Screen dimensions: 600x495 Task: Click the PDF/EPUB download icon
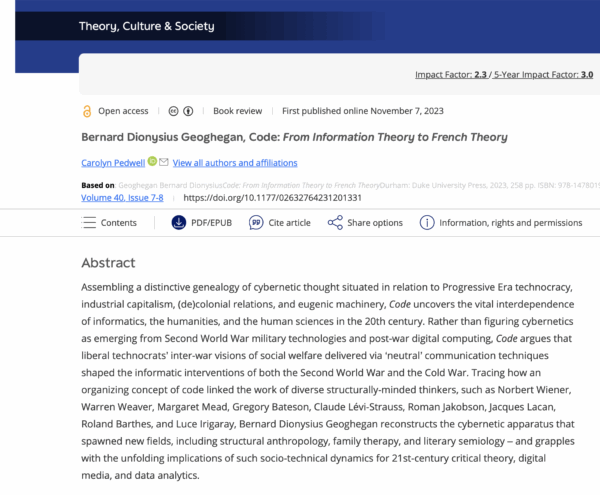pyautogui.click(x=179, y=222)
